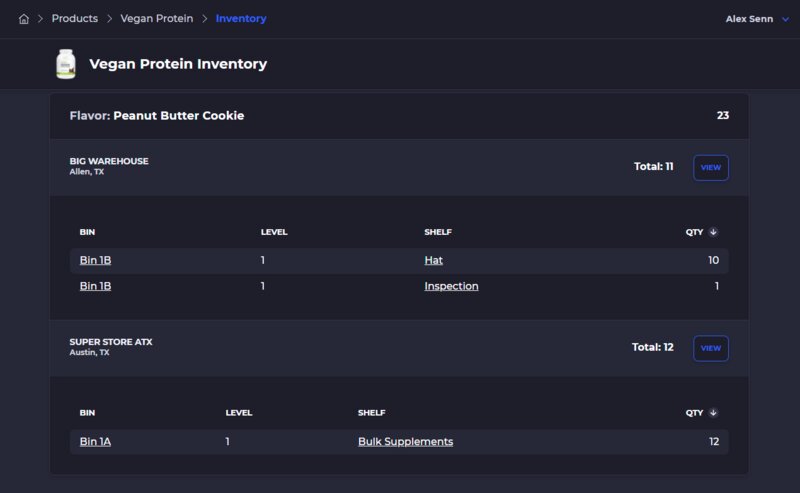
Task: Sort Big Warehouse table by QTY arrow
Action: (713, 232)
